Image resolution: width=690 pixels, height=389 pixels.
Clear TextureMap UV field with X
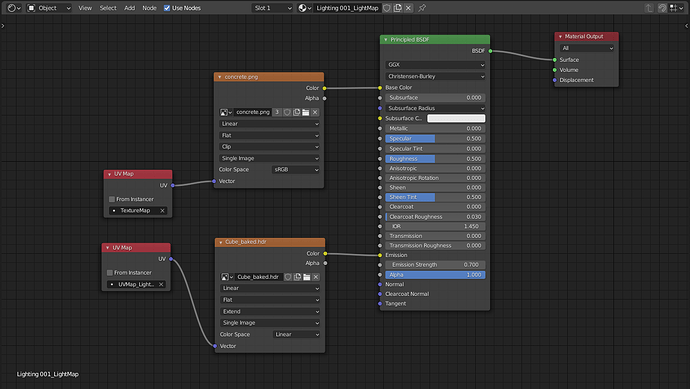pos(162,211)
